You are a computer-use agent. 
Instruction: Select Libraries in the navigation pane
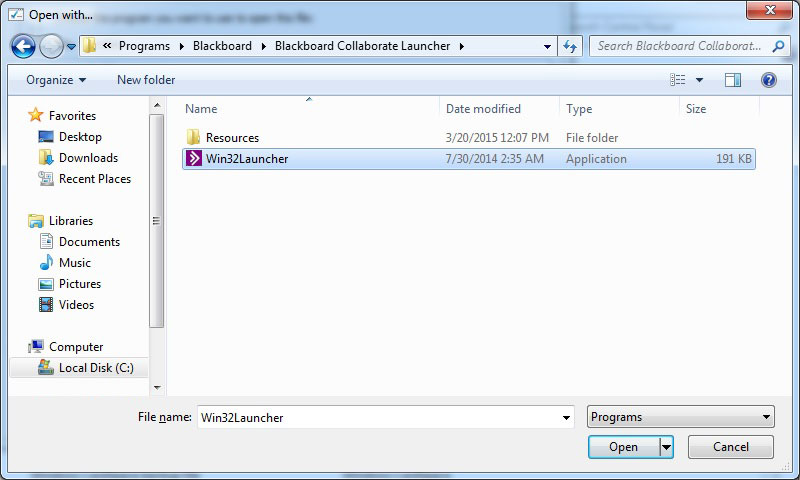click(71, 221)
